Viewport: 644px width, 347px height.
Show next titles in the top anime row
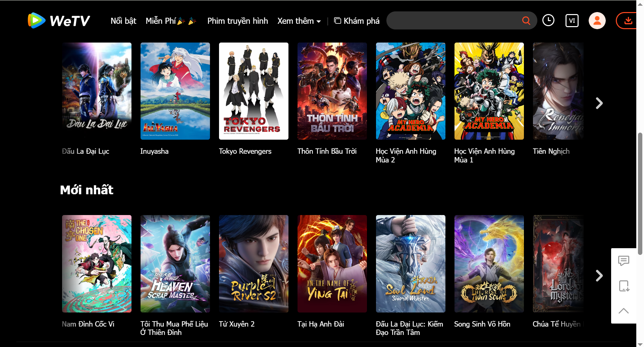(x=599, y=103)
